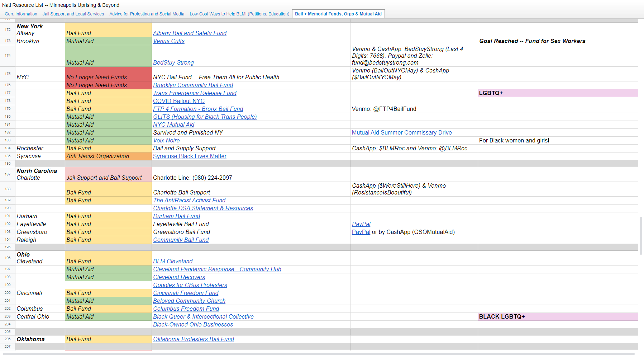This screenshot has width=644, height=357.
Task: Click the 'Greensboro Bail Fund' cell
Action: click(251, 232)
